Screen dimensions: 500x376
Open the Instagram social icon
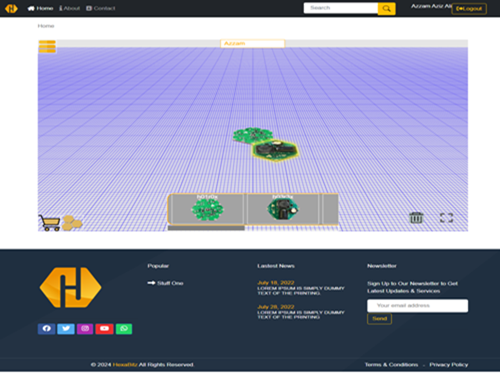[85, 329]
